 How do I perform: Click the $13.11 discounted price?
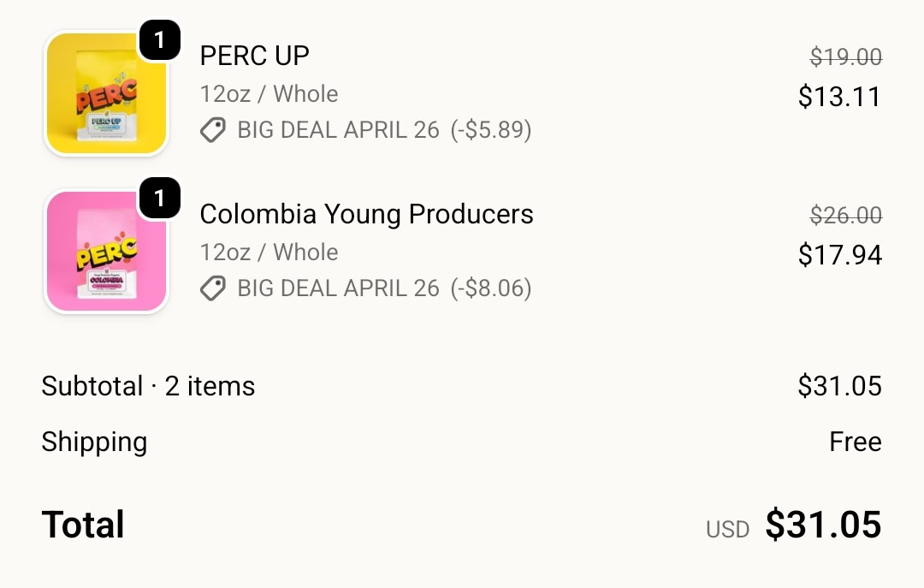tap(839, 97)
